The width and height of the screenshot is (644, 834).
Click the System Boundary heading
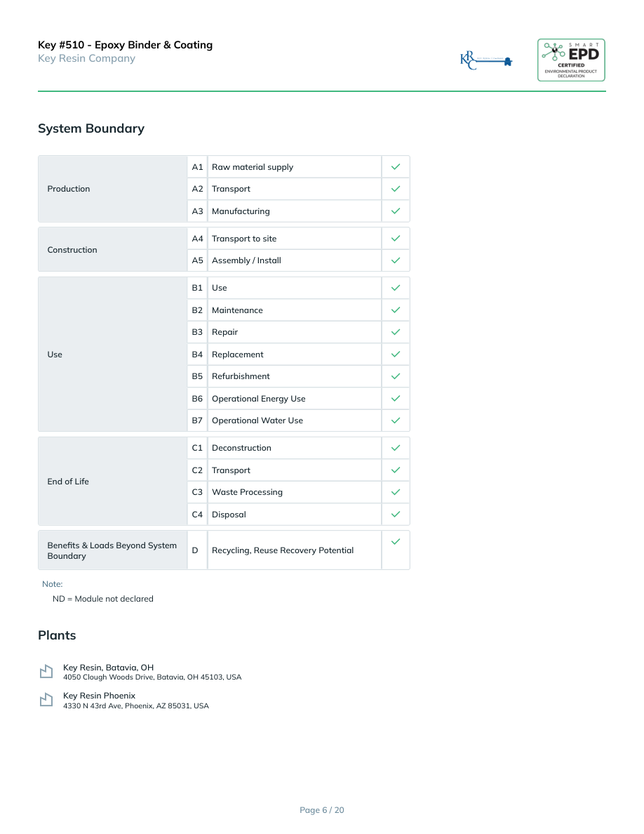tap(91, 128)
